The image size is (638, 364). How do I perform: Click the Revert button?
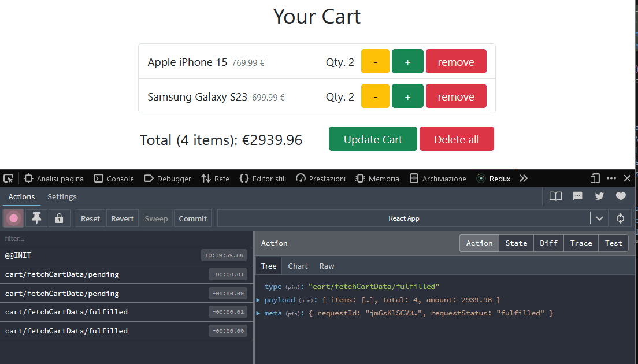123,218
